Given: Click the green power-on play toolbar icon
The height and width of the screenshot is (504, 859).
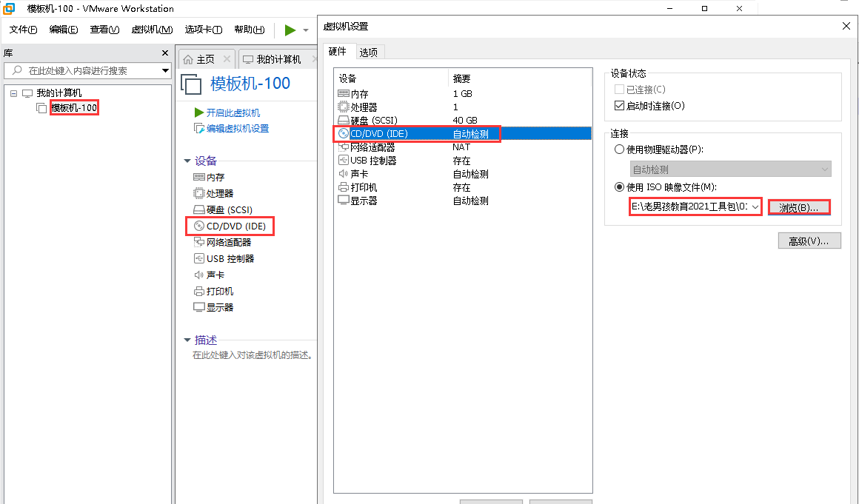Looking at the screenshot, I should point(290,30).
